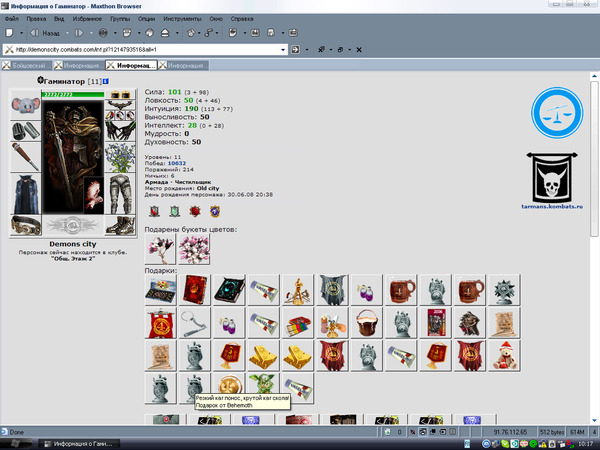
Task: Click the green health bar
Action: click(73, 95)
